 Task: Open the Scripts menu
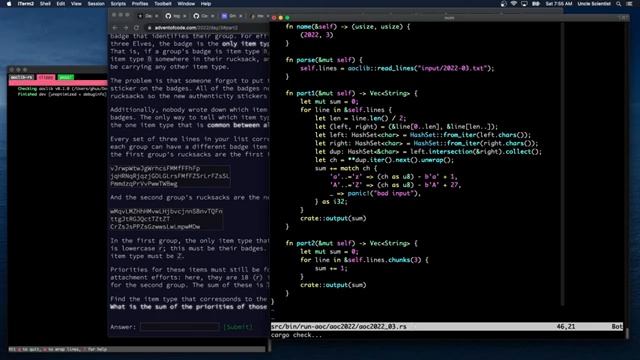point(118,4)
